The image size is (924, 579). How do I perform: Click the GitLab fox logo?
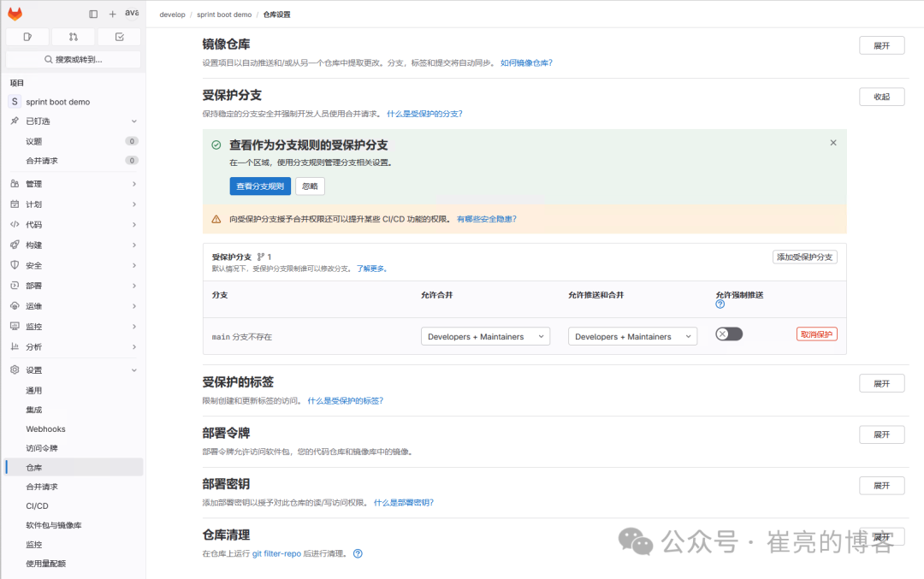click(15, 14)
